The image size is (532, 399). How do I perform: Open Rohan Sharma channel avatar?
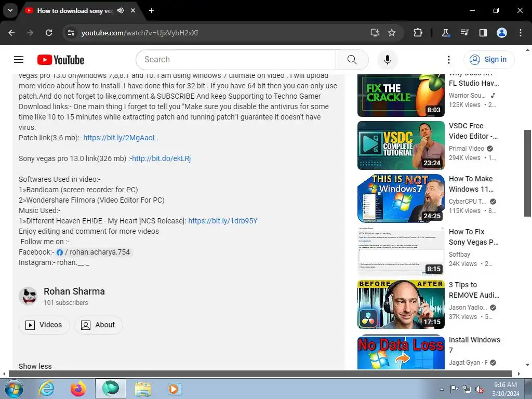(x=28, y=296)
